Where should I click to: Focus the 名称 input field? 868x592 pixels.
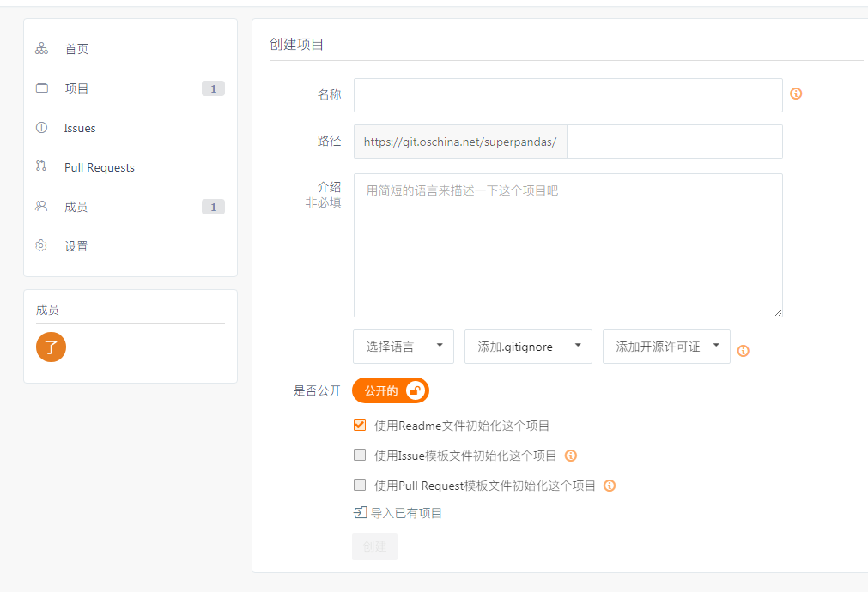[x=568, y=95]
